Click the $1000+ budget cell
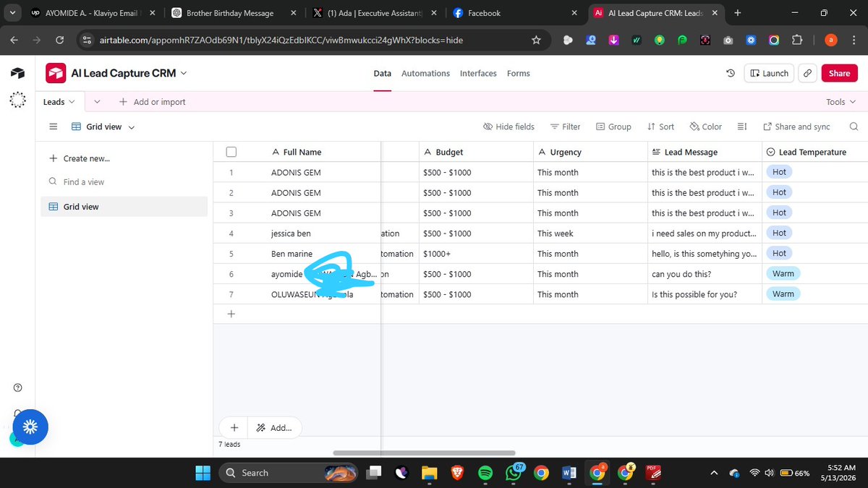 (x=476, y=254)
